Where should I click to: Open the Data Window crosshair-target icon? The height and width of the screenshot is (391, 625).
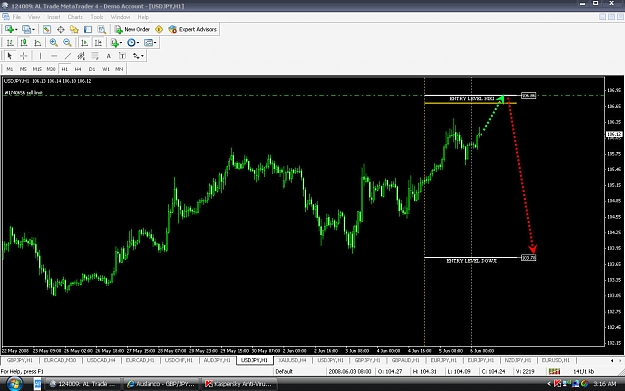click(61, 29)
